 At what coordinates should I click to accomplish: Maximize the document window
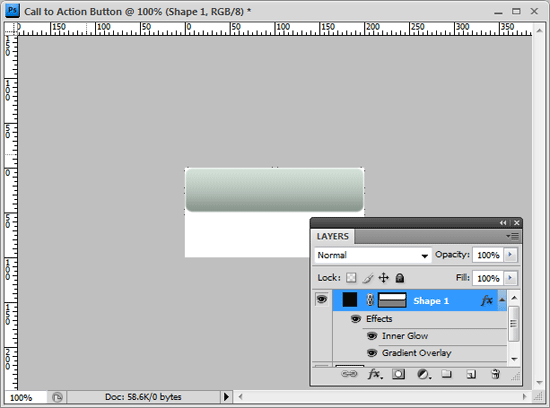click(x=516, y=11)
